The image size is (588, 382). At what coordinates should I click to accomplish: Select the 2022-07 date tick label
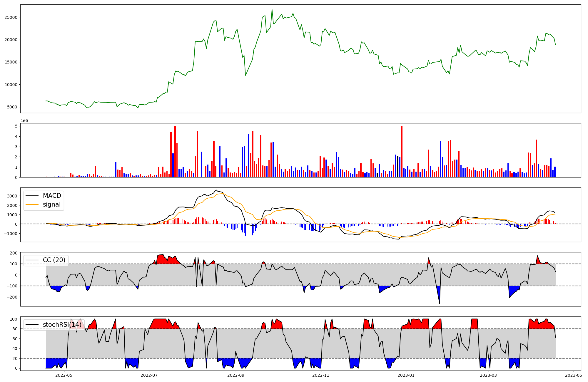(x=149, y=375)
